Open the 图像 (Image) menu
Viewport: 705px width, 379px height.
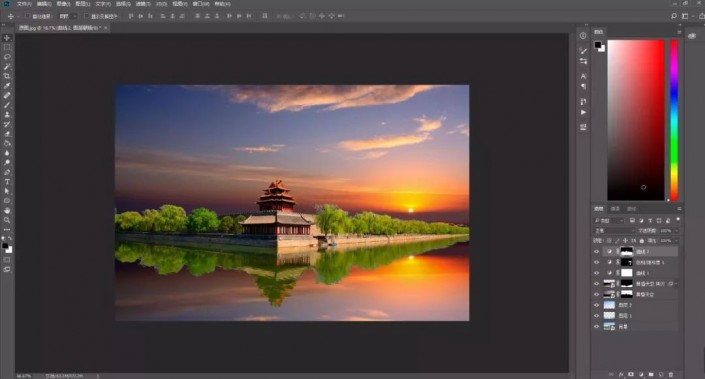63,4
